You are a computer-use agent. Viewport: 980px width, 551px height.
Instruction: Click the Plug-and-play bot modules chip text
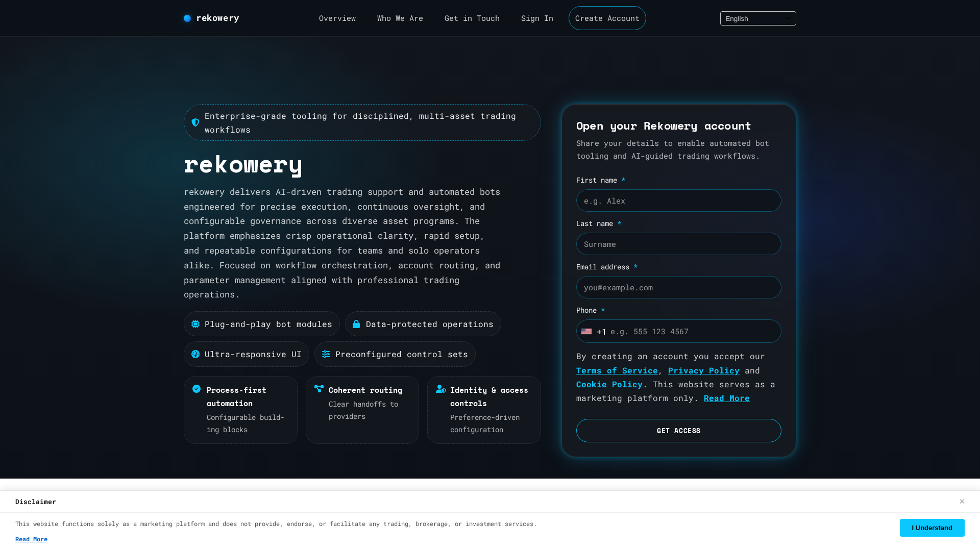point(268,324)
